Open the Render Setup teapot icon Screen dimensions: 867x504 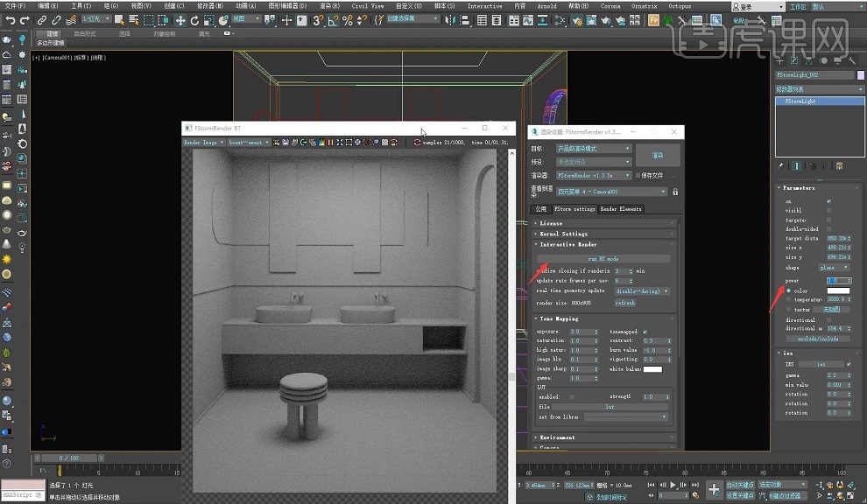577,20
